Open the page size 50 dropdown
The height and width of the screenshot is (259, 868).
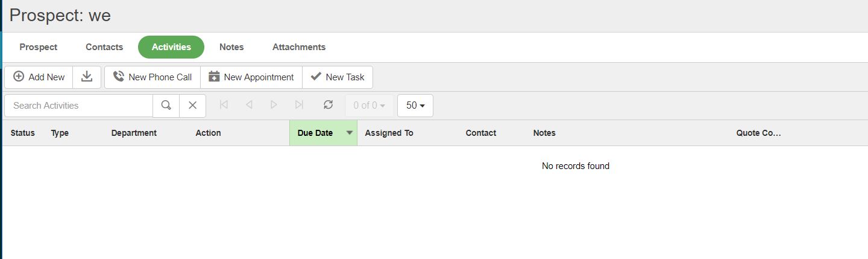coord(415,105)
